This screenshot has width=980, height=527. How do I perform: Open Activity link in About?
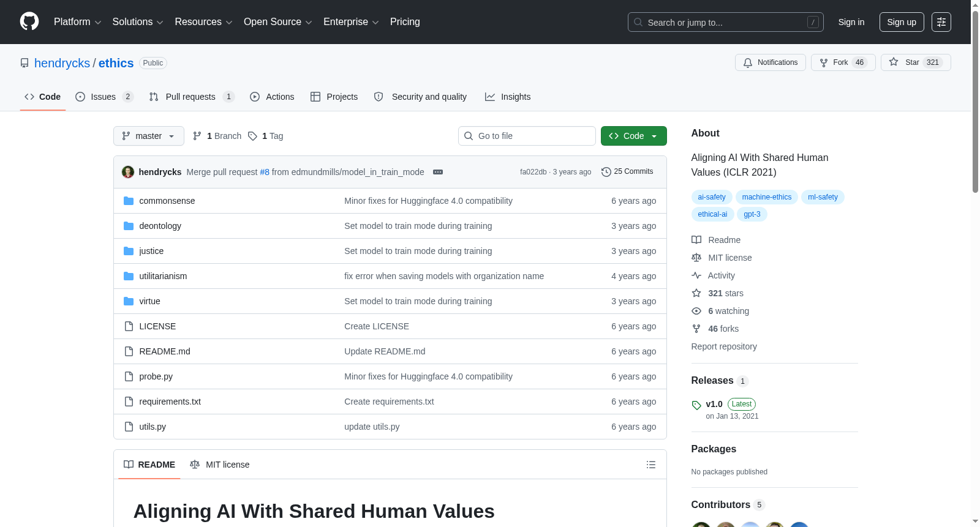point(713,275)
